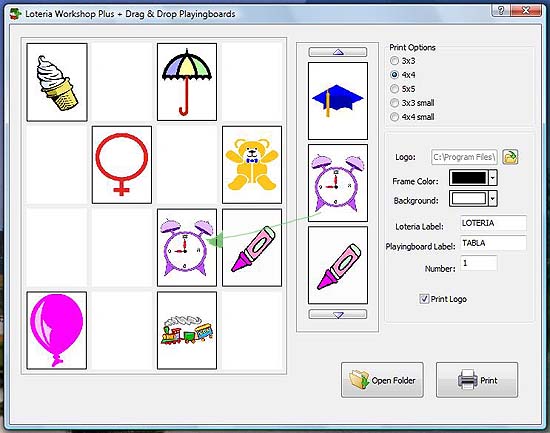
Task: Close the Loteria Workshop Plus window
Action: [526, 11]
